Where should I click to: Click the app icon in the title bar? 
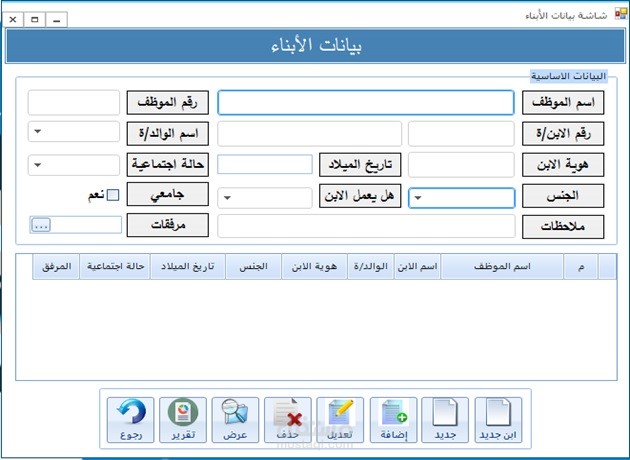click(620, 14)
